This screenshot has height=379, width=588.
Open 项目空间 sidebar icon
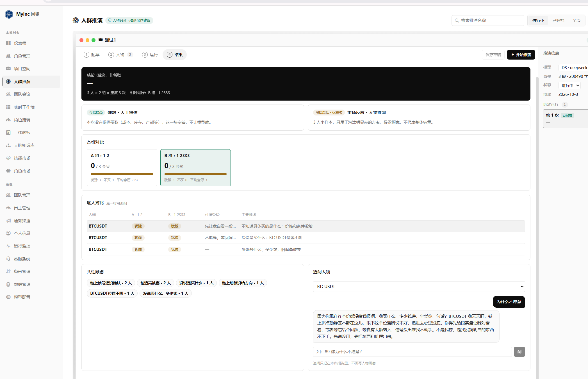pos(8,69)
